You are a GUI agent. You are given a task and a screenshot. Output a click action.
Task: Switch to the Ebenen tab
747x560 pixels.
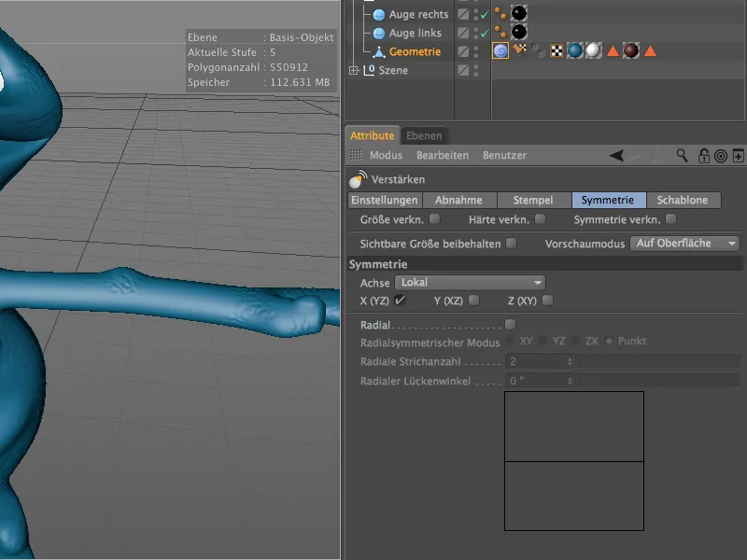click(424, 135)
